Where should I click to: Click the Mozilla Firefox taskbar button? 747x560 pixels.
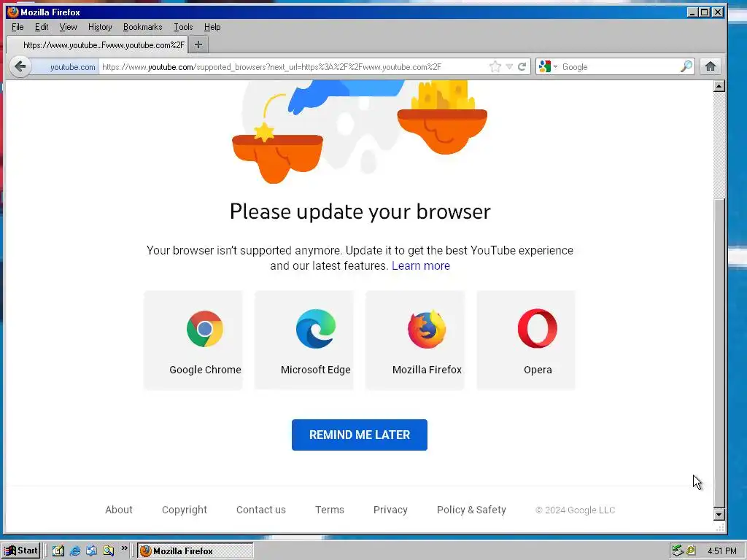point(196,551)
